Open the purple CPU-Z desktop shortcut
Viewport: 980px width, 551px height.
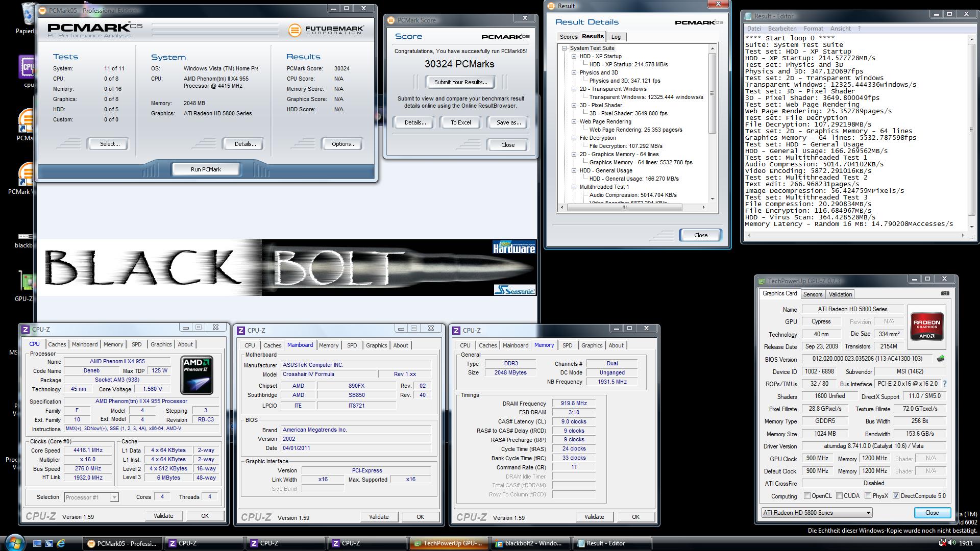pyautogui.click(x=27, y=71)
